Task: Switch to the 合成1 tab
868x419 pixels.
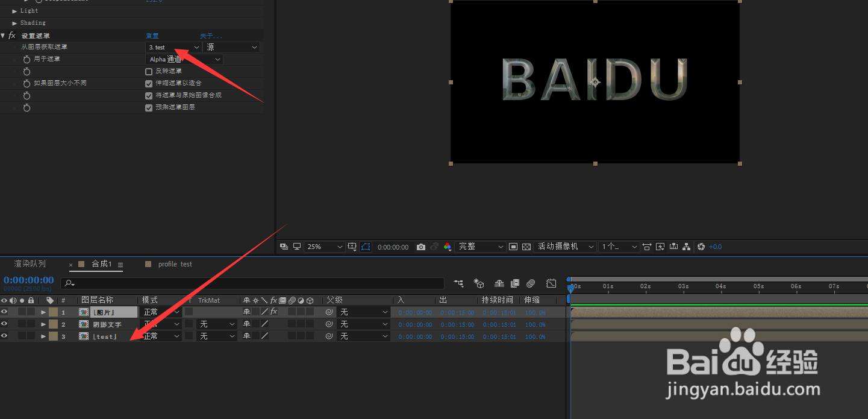Action: 102,264
